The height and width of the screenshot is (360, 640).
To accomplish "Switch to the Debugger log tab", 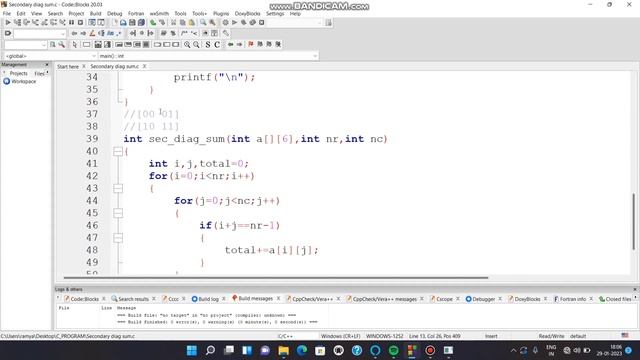I will coord(484,299).
